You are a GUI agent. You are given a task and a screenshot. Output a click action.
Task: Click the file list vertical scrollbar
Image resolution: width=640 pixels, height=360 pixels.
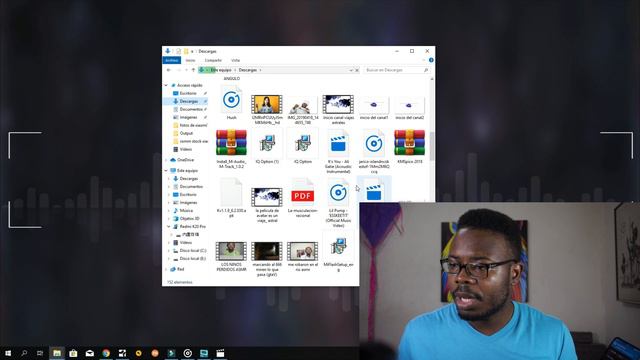(x=432, y=145)
